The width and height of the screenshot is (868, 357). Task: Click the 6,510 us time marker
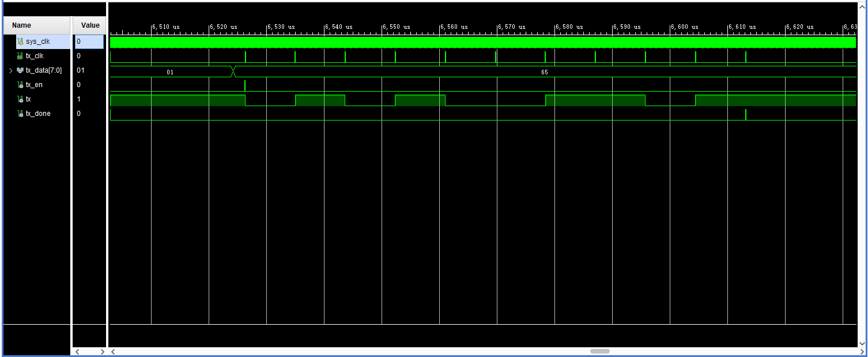tap(165, 27)
